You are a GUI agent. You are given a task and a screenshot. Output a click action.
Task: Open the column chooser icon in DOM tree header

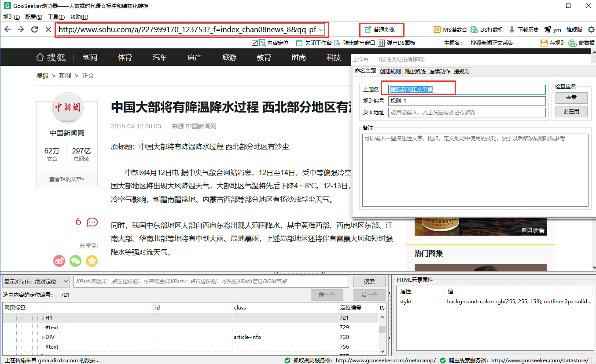[382, 308]
